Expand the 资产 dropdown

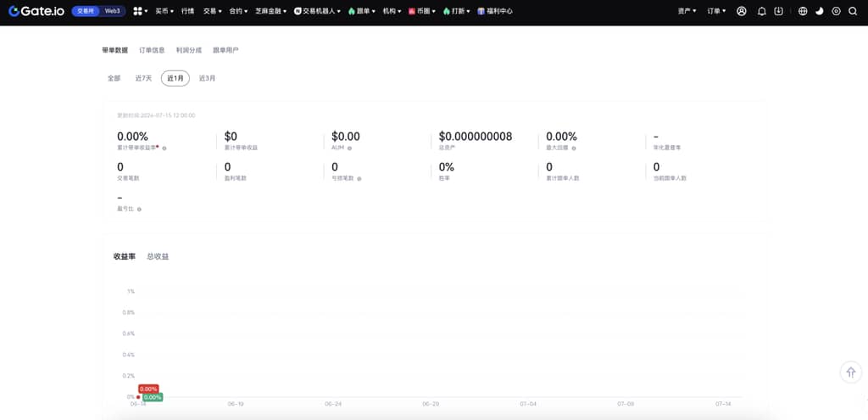(687, 11)
